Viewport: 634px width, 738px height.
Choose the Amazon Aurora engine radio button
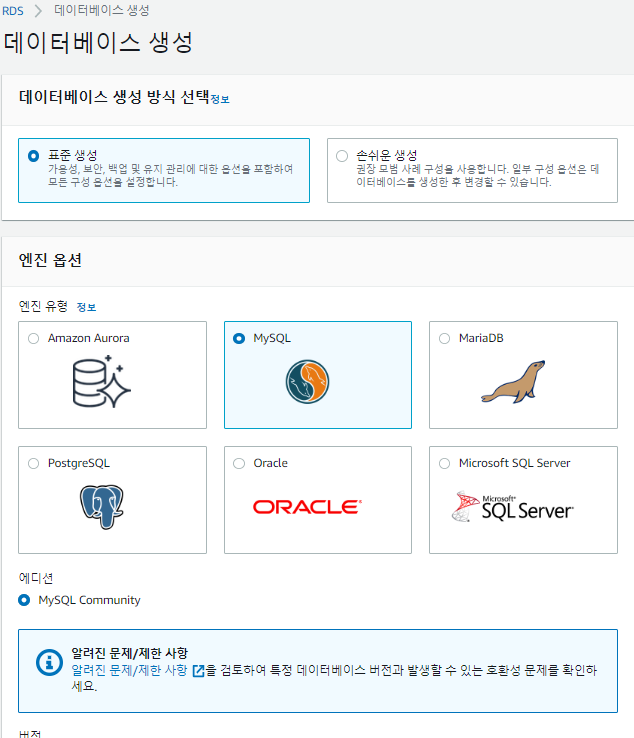click(x=33, y=338)
